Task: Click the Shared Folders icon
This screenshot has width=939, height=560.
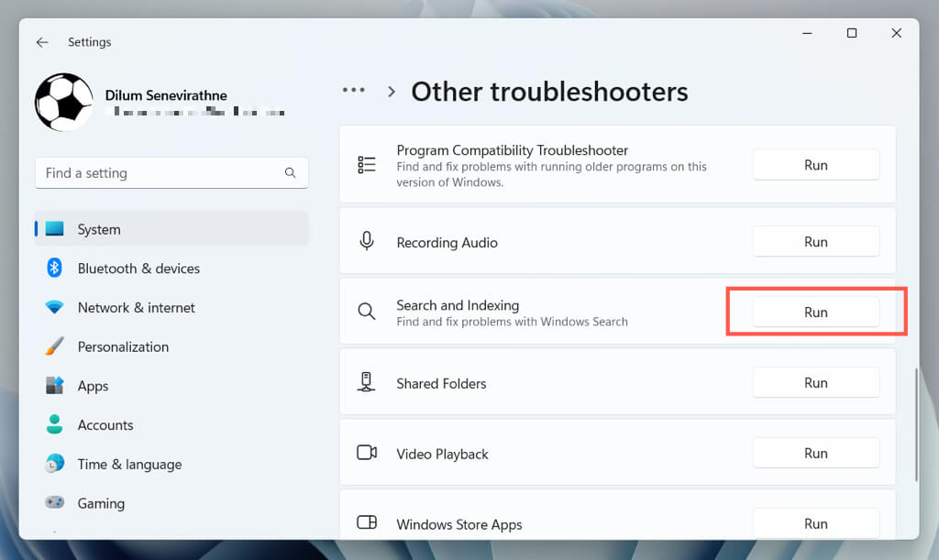Action: tap(366, 381)
